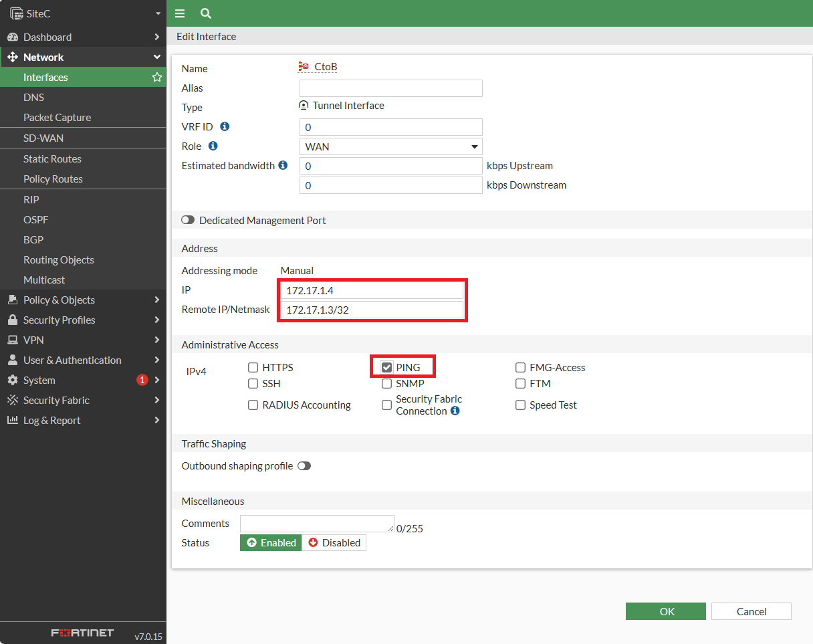Open the Static Routes menu item

click(x=83, y=158)
